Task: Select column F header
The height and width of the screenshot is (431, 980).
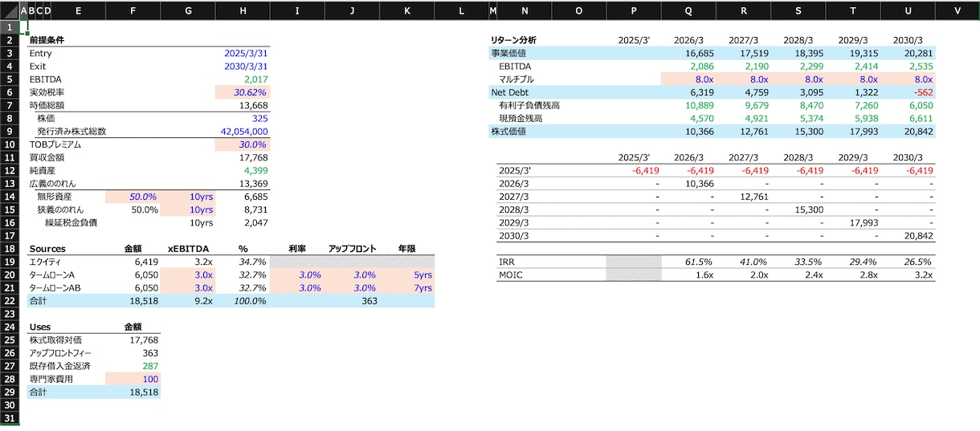Action: click(x=133, y=11)
